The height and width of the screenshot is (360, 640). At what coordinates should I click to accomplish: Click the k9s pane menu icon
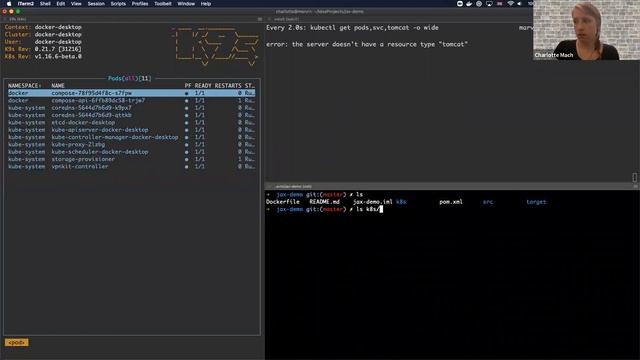[260, 19]
